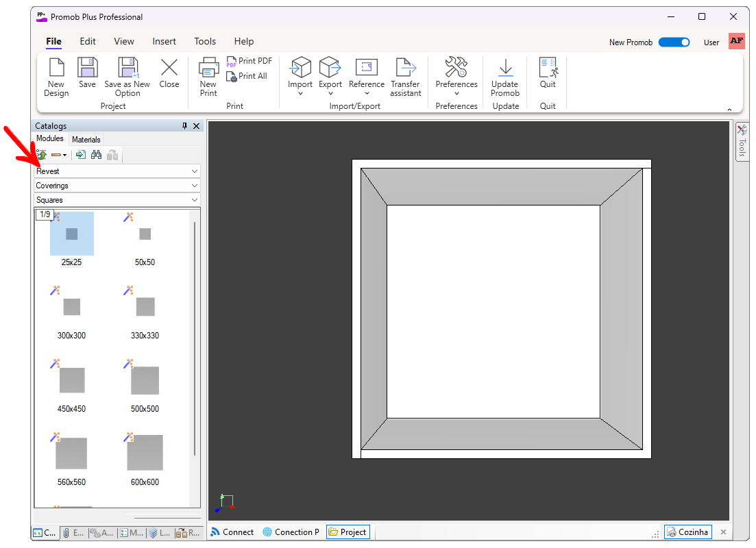The image size is (756, 548).
Task: Click the Quit icon in the ribbon
Action: [548, 68]
